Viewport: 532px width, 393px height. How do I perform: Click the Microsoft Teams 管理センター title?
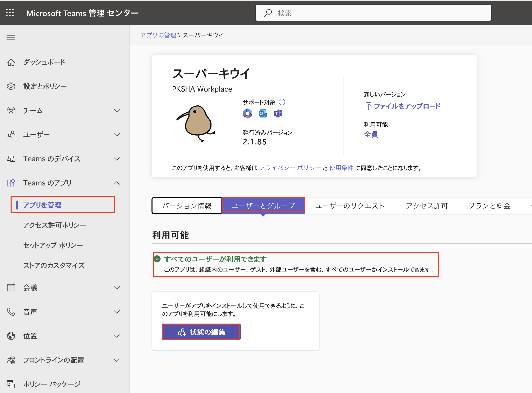click(x=82, y=13)
